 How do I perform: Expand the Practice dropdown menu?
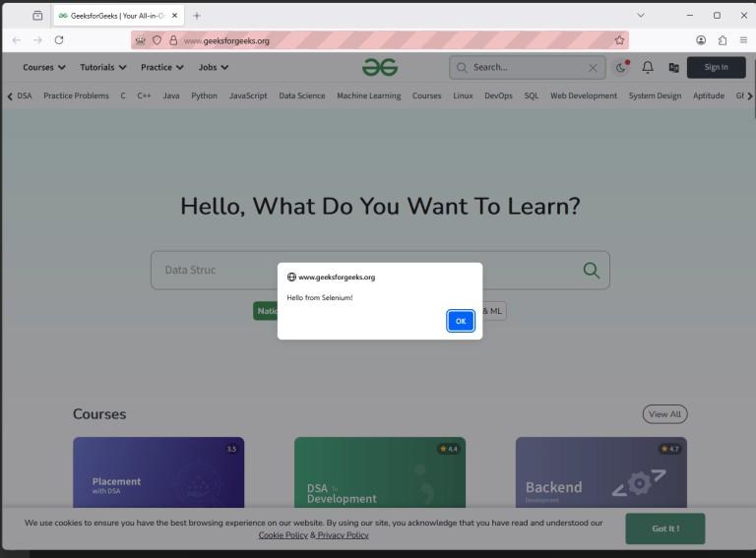point(162,68)
